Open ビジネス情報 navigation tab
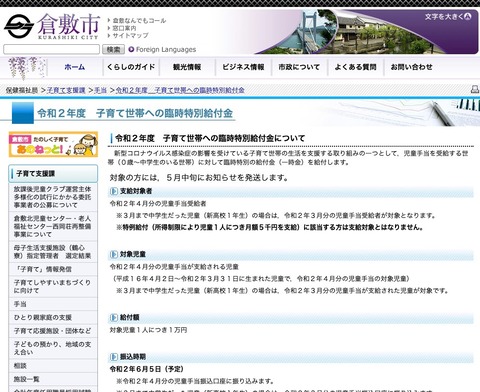 pos(243,67)
